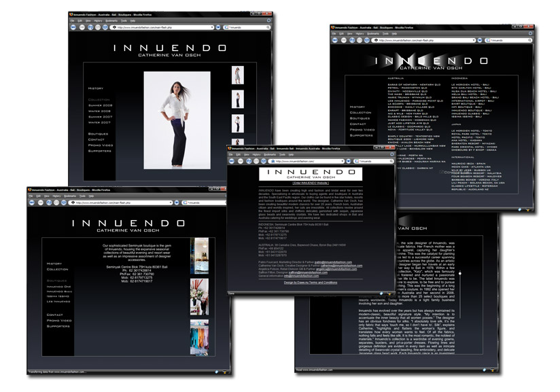
Task: Click the large model photo in the Collection page
Action: (177, 120)
